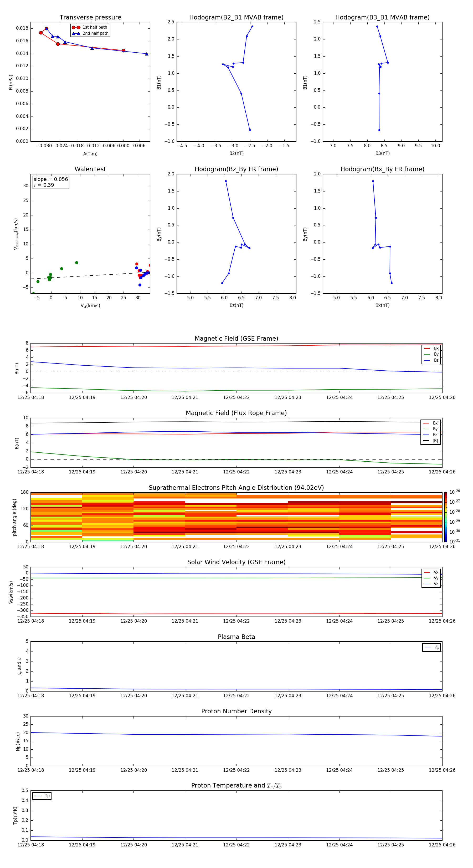Click the 'Proton Number Density' title
The width and height of the screenshot is (473, 868).
pos(236,711)
